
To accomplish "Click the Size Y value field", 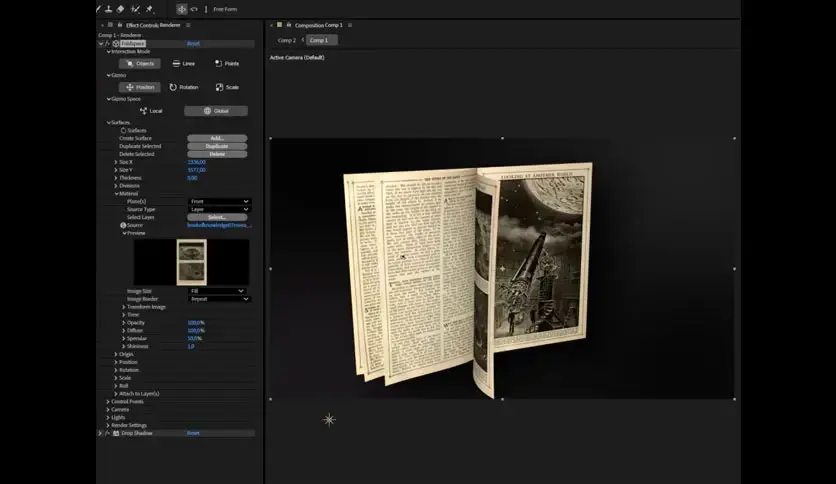I will point(197,170).
